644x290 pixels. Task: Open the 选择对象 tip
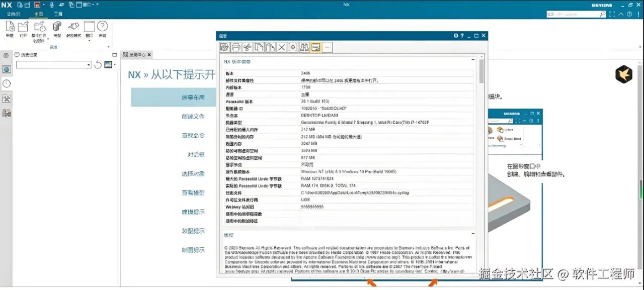(193, 174)
